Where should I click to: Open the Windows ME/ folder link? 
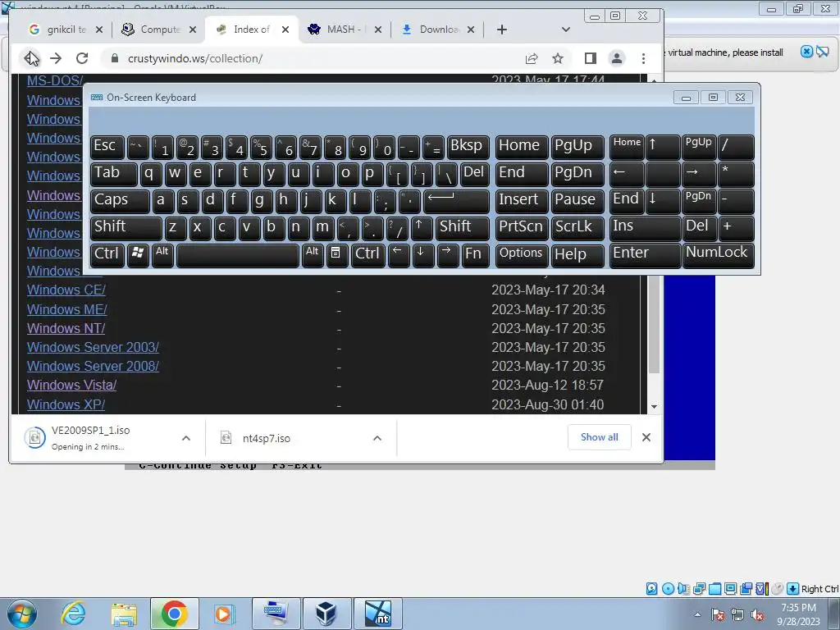tap(67, 309)
